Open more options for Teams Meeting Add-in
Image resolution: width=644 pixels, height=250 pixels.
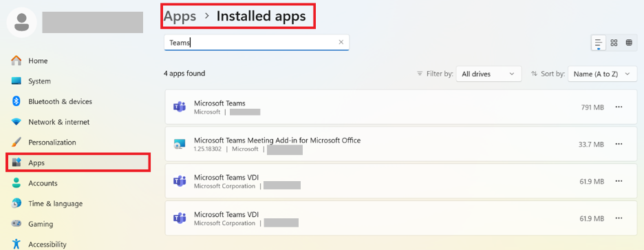tap(619, 144)
